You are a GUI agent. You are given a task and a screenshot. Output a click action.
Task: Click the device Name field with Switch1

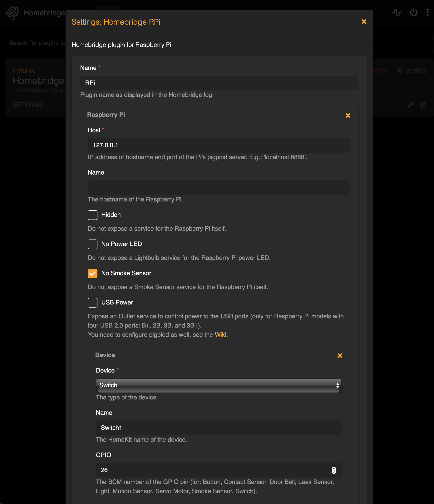[x=219, y=428]
